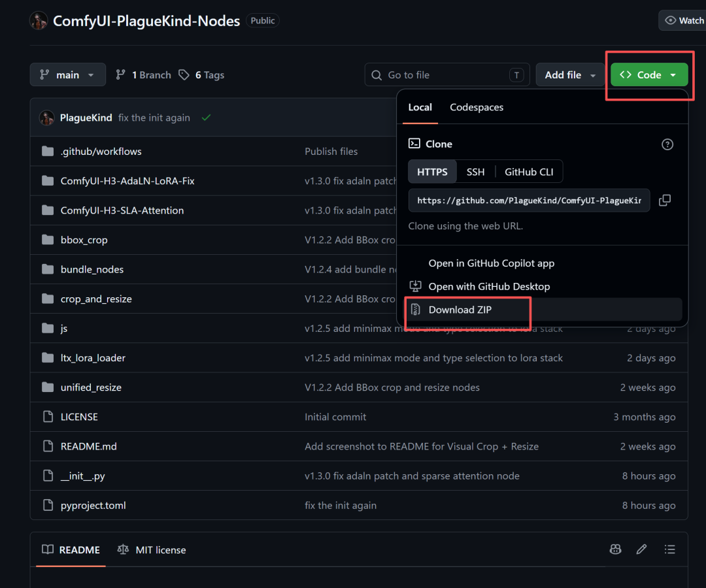The height and width of the screenshot is (588, 706).
Task: Click Add screenshot to README commit message
Action: (x=422, y=446)
